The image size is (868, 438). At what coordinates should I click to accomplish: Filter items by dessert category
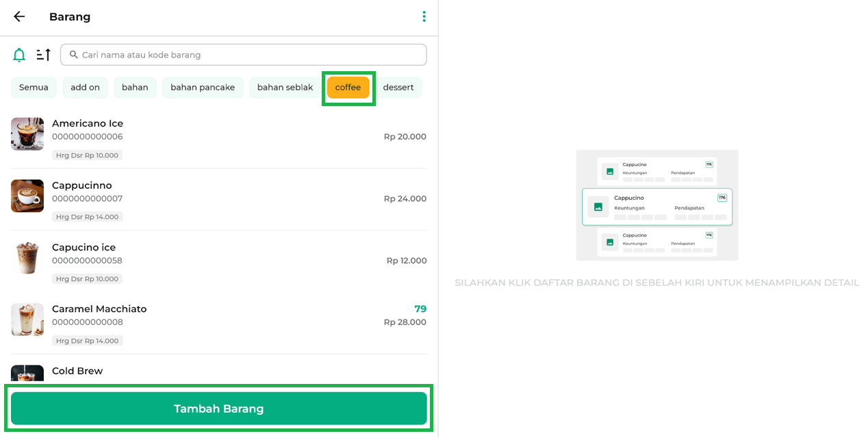tap(398, 88)
